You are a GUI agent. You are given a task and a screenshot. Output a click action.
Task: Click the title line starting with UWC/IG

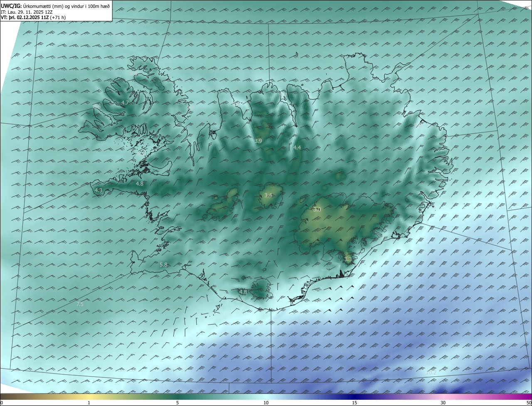coord(55,6)
